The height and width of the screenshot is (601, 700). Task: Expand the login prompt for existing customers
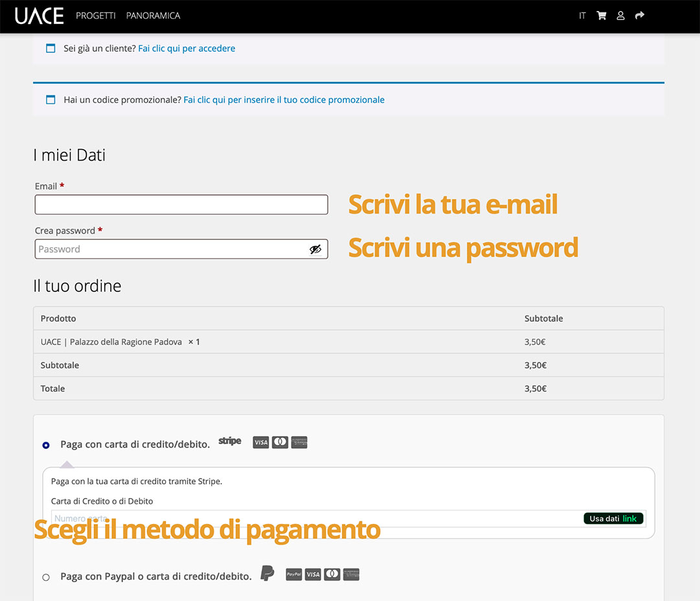pyautogui.click(x=187, y=49)
